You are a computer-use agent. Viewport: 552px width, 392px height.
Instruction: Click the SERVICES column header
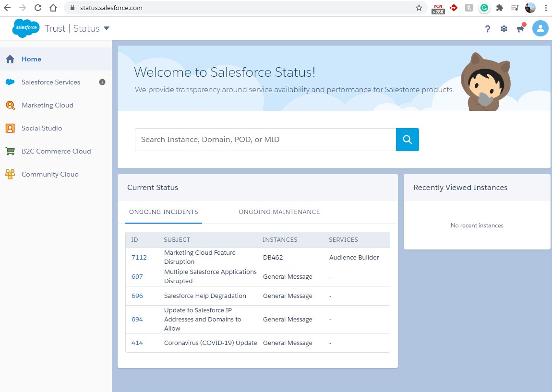tap(343, 239)
